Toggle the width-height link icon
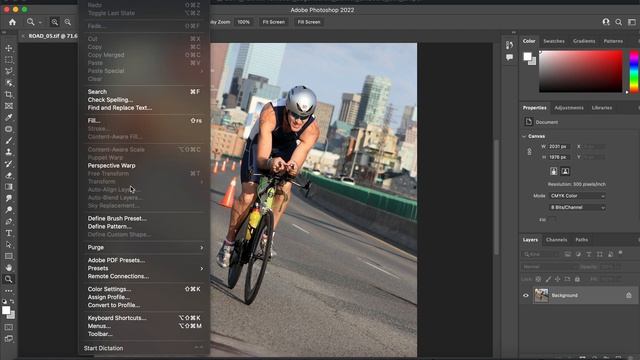This screenshot has height=360, width=640. tap(529, 151)
